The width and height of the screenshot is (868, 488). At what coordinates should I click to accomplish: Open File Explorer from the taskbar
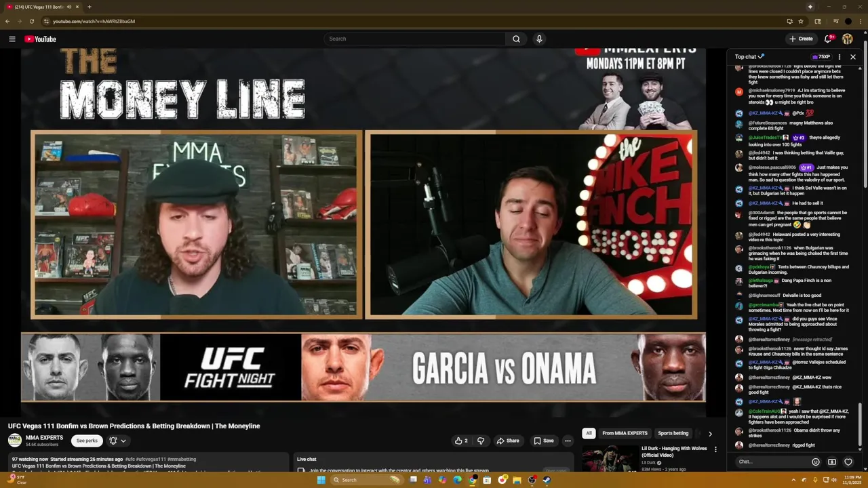pos(517,480)
